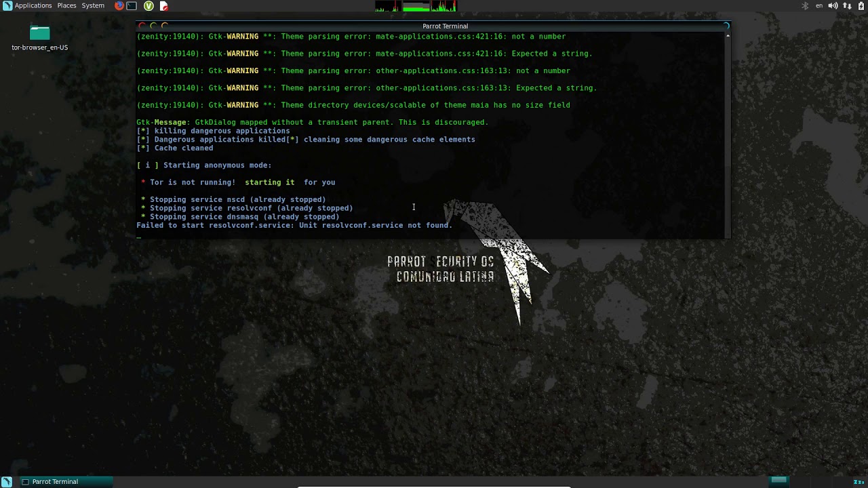The width and height of the screenshot is (868, 488).
Task: Open the Applications menu
Action: (x=33, y=5)
